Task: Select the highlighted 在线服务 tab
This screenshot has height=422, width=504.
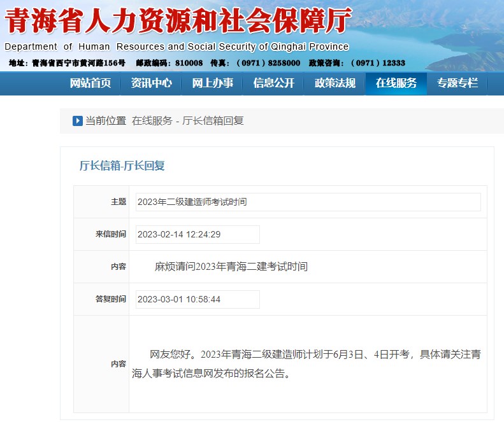Action: pyautogui.click(x=396, y=83)
